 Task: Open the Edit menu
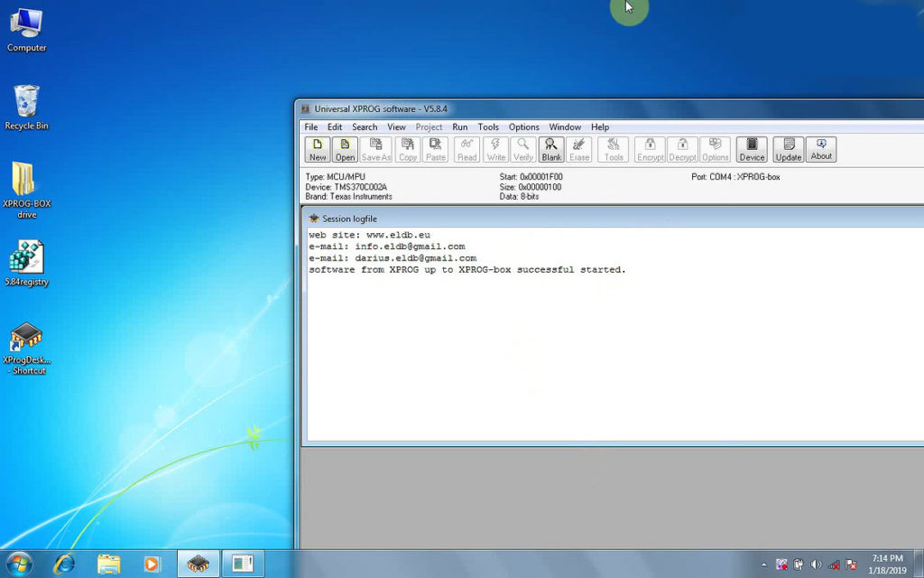click(x=335, y=126)
